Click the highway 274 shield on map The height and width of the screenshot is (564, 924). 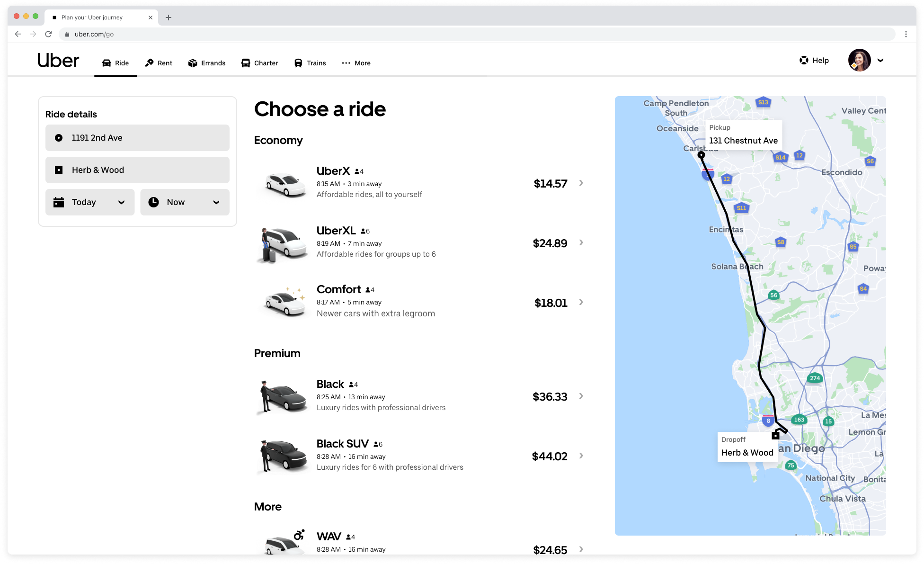815,378
